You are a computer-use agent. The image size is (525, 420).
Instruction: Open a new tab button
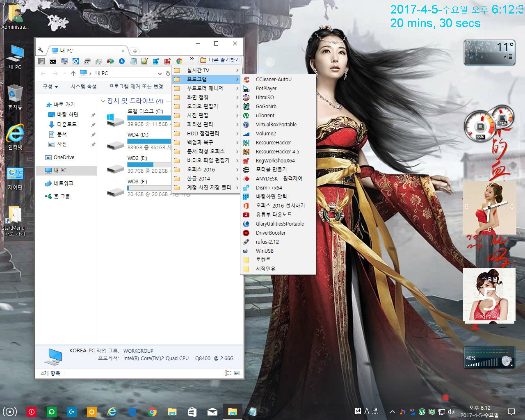[135, 51]
